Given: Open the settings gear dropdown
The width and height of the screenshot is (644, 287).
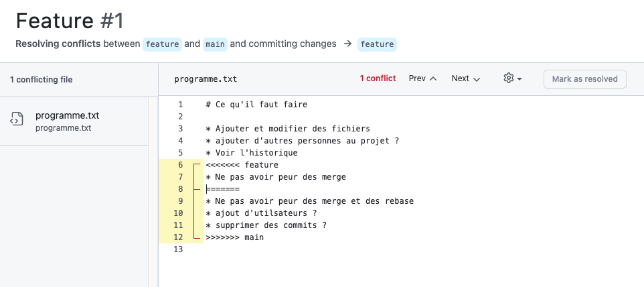Looking at the screenshot, I should [512, 78].
